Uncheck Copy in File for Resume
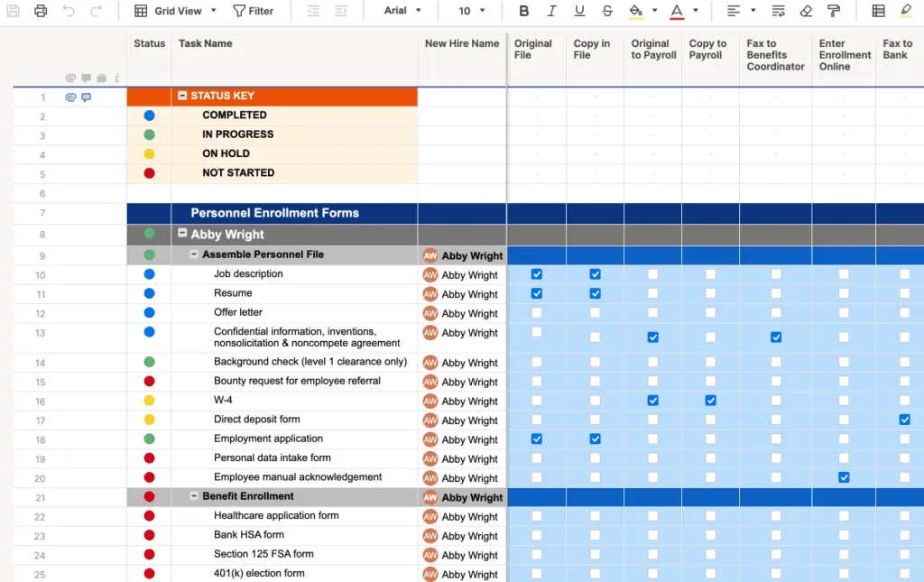 pyautogui.click(x=596, y=293)
